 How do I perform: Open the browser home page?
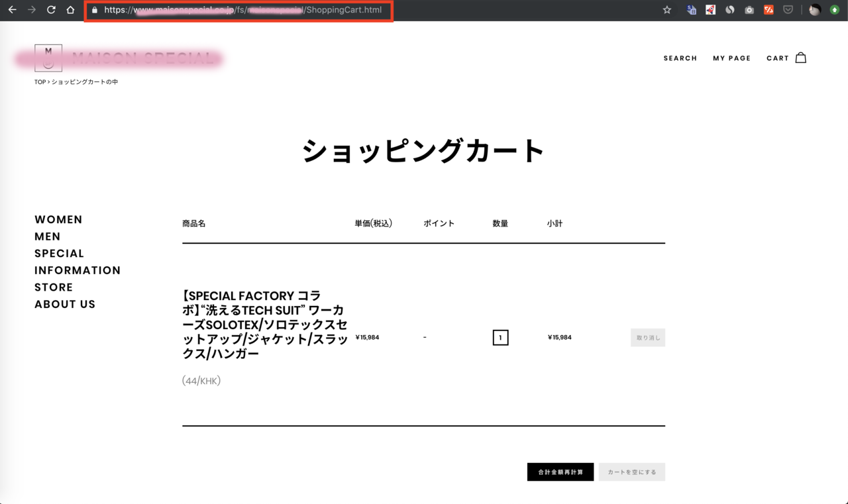pyautogui.click(x=70, y=10)
